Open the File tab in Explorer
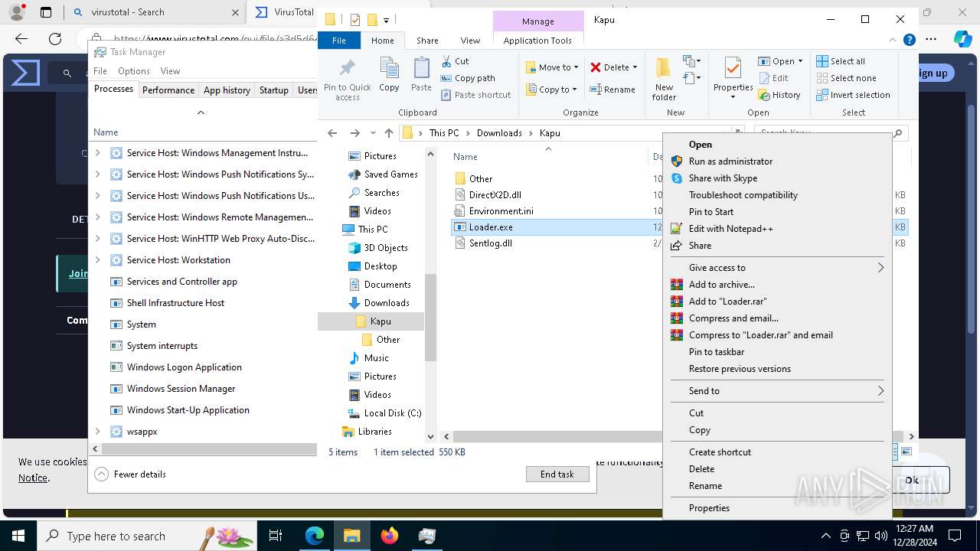The height and width of the screenshot is (551, 980). [x=338, y=41]
